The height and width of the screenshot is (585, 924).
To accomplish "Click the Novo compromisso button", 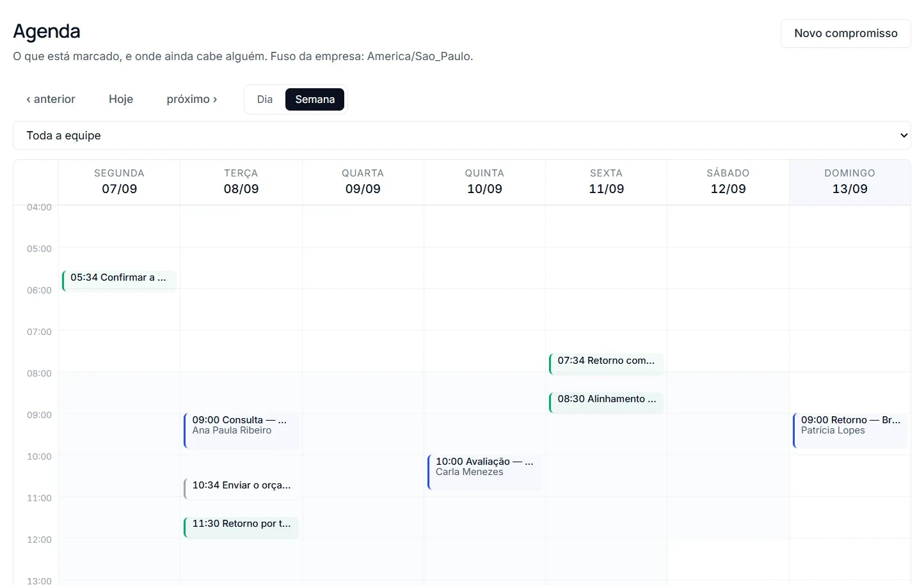I will [845, 33].
